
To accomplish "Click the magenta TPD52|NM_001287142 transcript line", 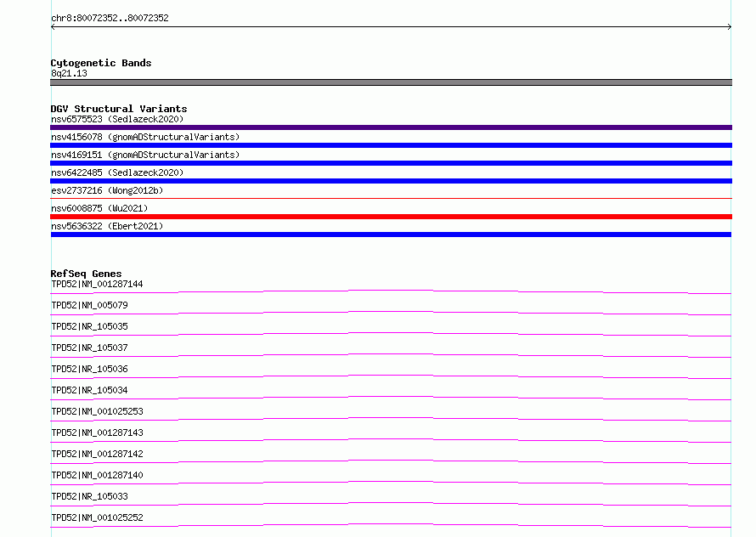I will [x=391, y=461].
